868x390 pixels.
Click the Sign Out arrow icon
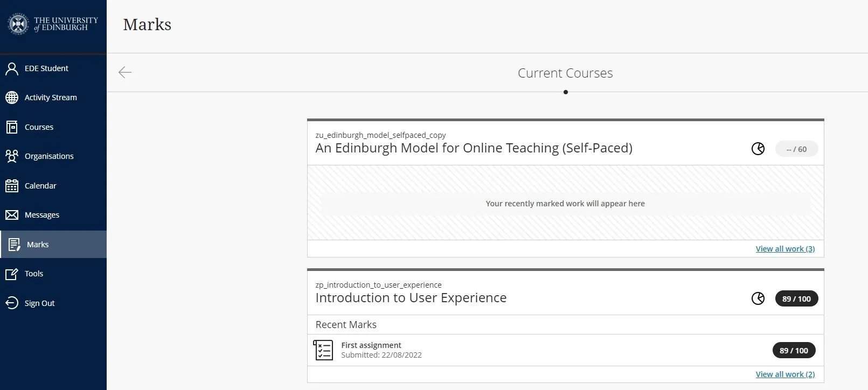click(x=12, y=303)
